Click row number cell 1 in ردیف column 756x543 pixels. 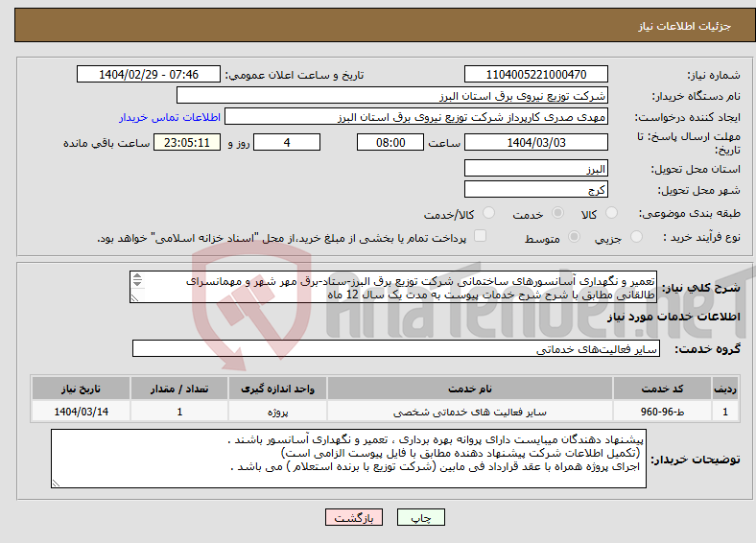(725, 412)
